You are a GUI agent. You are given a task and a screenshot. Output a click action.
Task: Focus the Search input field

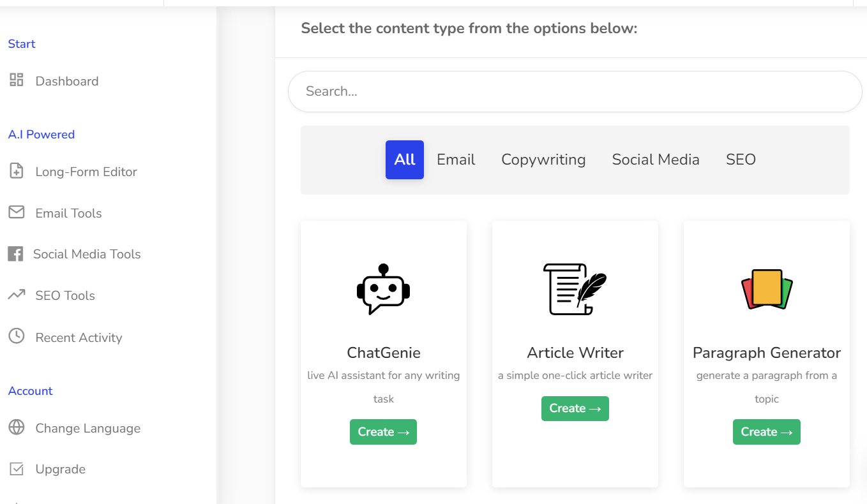(575, 91)
